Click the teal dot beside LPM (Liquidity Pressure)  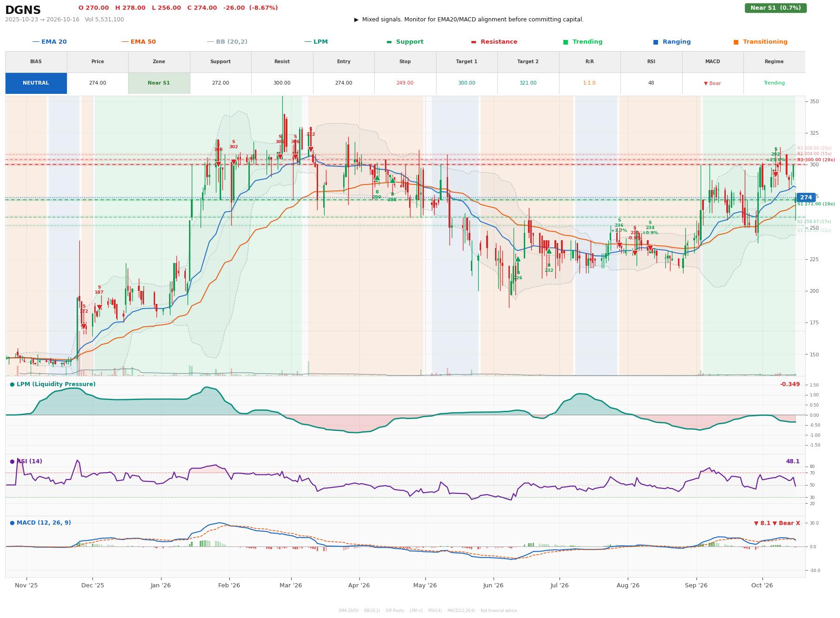pos(12,384)
